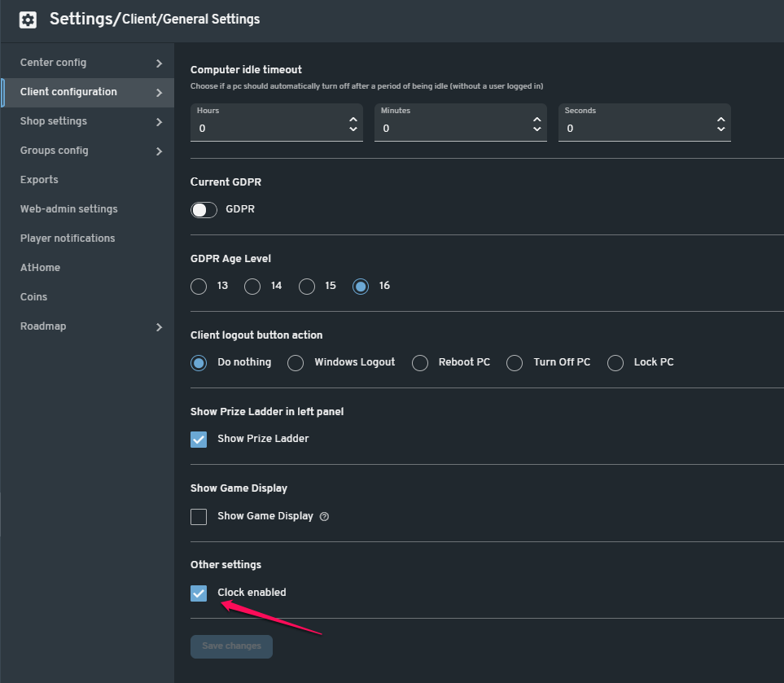
Task: Click the GDPR Age Level heading
Action: [230, 259]
